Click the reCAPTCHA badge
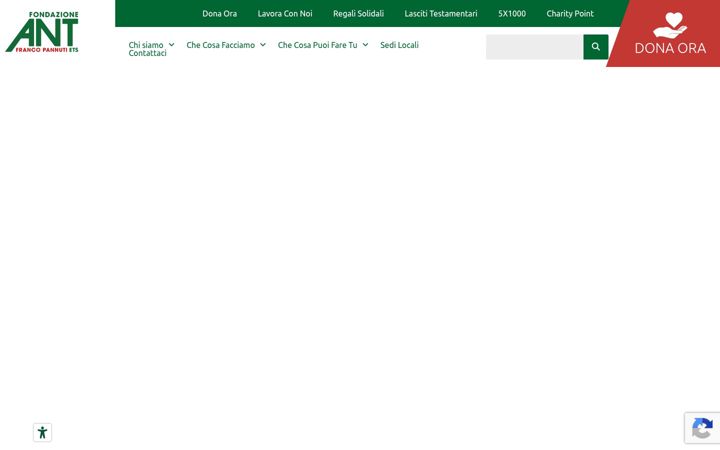This screenshot has height=450, width=720. 702,428
